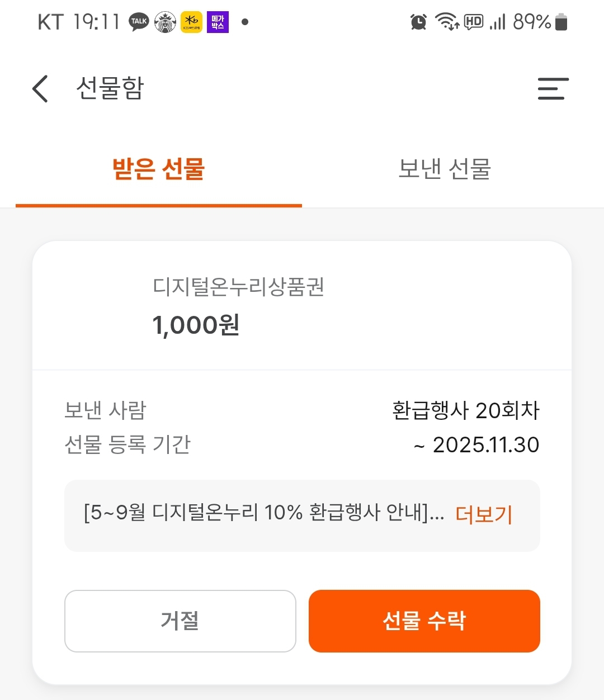Tap the 1,000원 gift amount
Viewport: 604px width, 700px height.
[196, 325]
